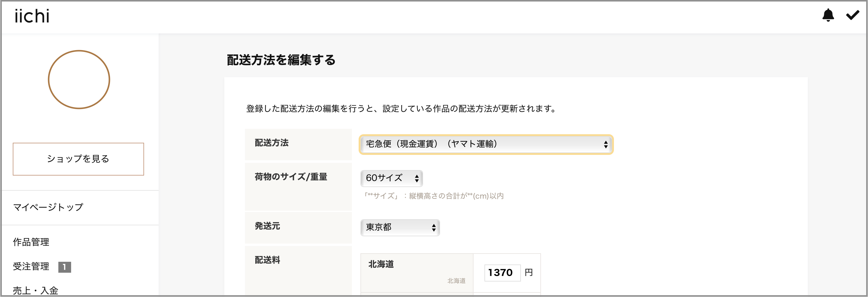The height and width of the screenshot is (297, 868).
Task: Click the 配送方法を編集する page heading
Action: 281,60
